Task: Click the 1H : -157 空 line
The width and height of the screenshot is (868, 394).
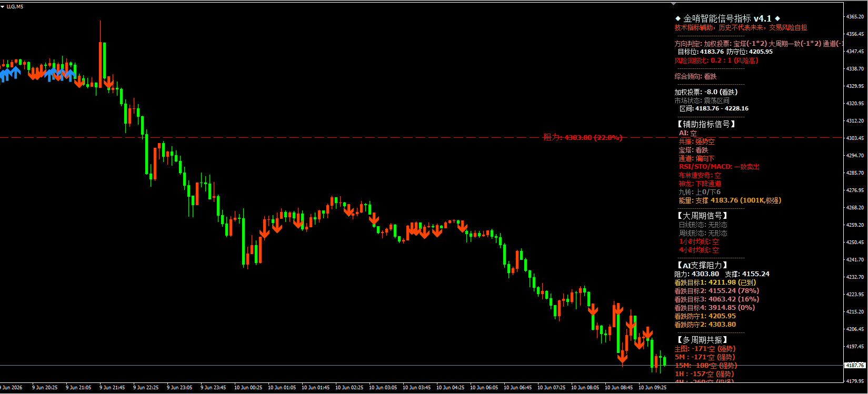Action: pyautogui.click(x=704, y=374)
